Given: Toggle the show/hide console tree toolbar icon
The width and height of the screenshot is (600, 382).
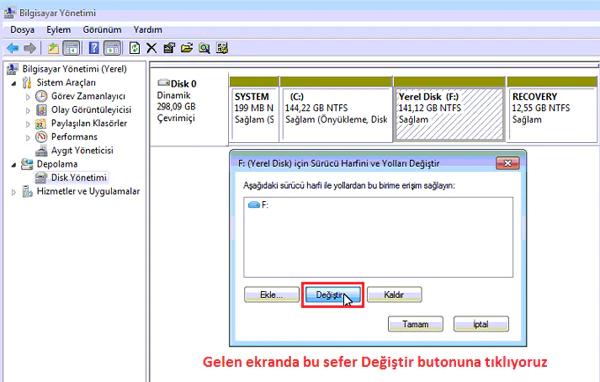Looking at the screenshot, I should pyautogui.click(x=71, y=48).
